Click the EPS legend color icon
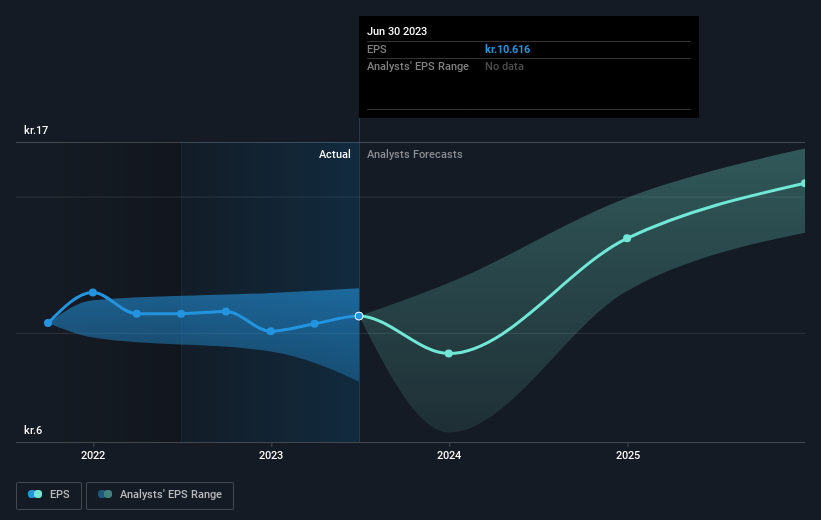Screen dimensions: 821x520 (x=35, y=494)
